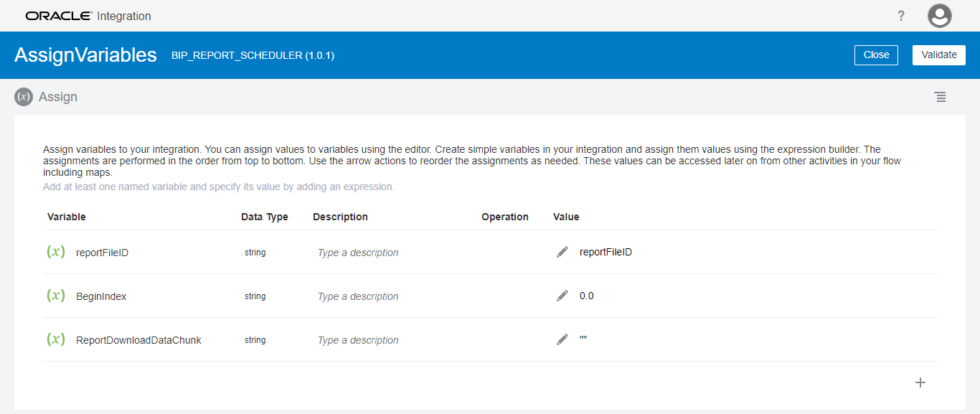Open the user profile avatar menu
Screen dimensions: 980x414
(x=939, y=16)
